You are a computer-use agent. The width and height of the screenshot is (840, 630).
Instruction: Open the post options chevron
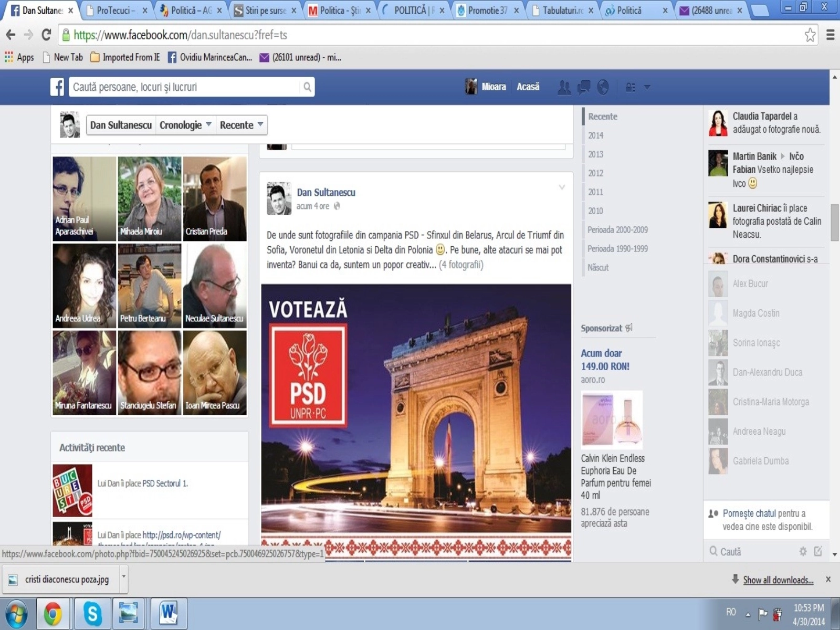(562, 187)
